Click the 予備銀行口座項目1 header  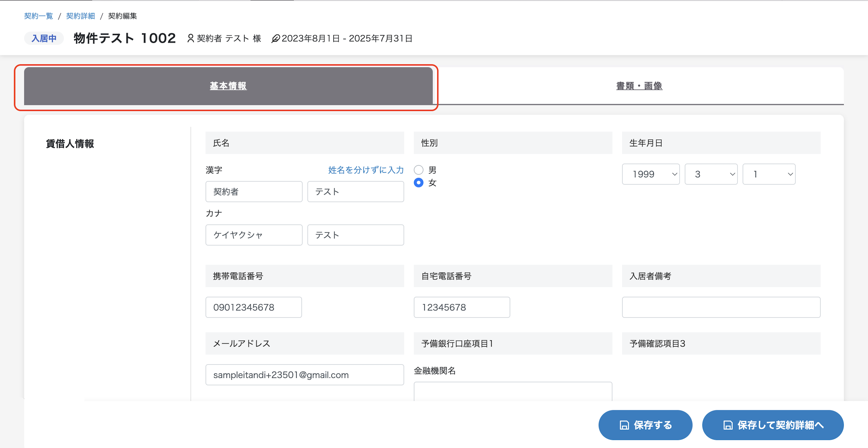(x=513, y=344)
